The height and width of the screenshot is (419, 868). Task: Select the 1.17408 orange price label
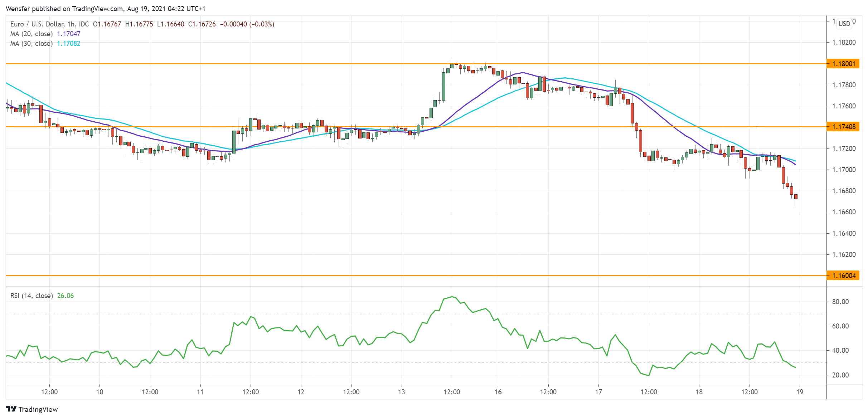coord(843,127)
